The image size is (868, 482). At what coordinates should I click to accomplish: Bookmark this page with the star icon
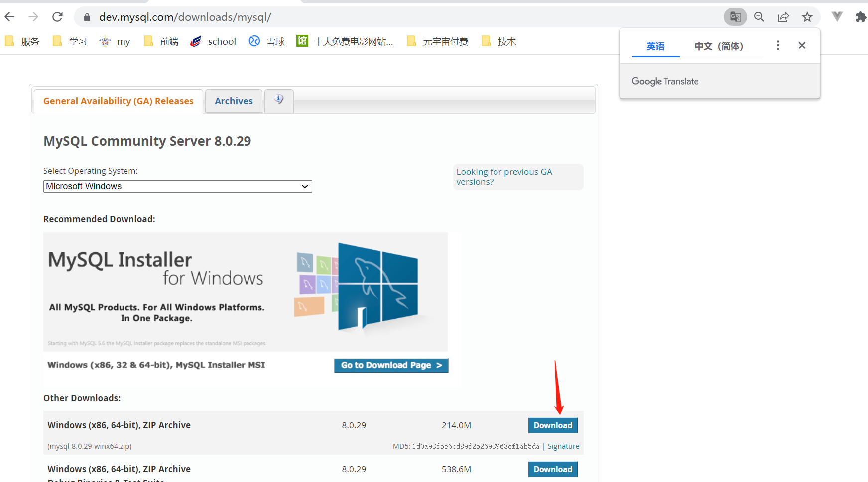(807, 17)
